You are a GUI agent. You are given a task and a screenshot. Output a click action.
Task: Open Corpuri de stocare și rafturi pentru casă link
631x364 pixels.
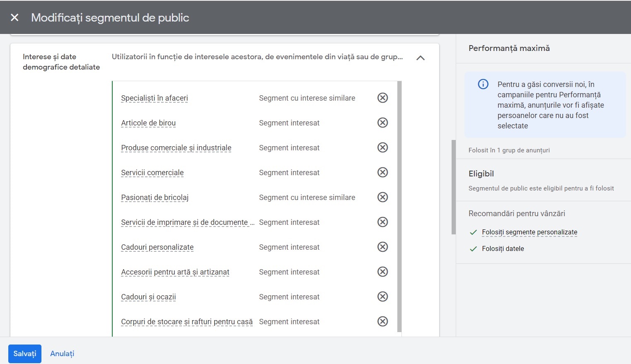click(x=187, y=322)
